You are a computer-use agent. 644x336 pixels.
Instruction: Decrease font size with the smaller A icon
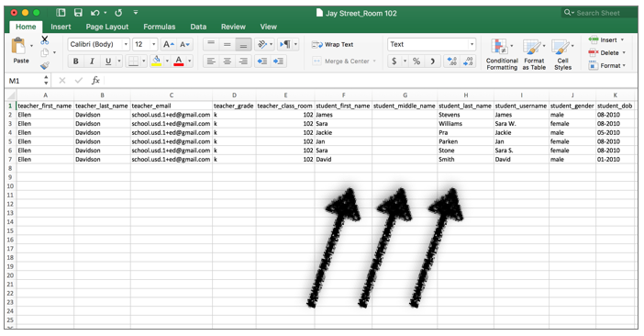tap(184, 44)
